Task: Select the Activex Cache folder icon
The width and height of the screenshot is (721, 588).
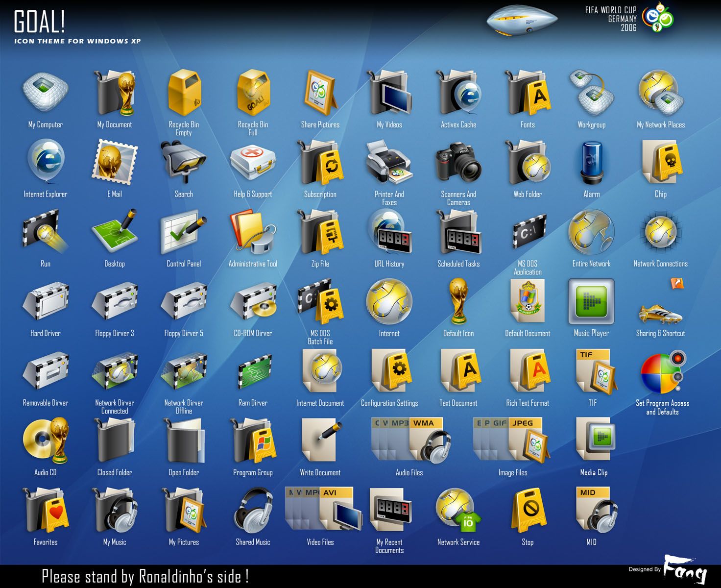Action: point(458,92)
